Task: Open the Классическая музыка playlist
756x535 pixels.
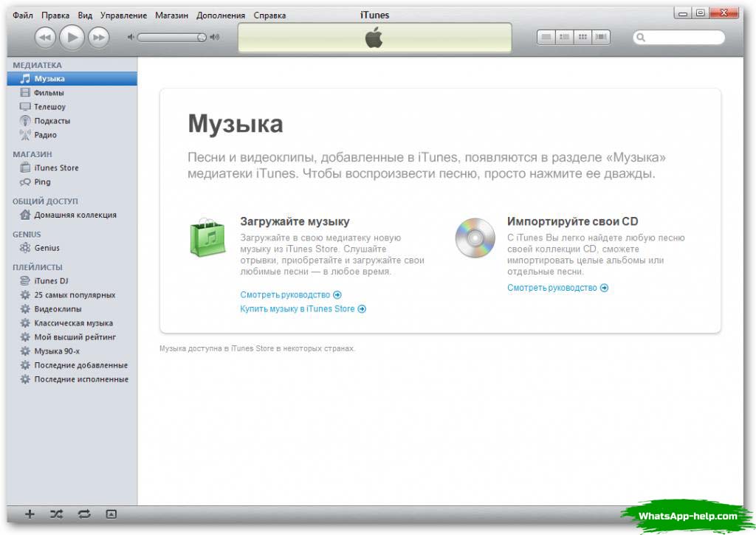Action: [72, 323]
